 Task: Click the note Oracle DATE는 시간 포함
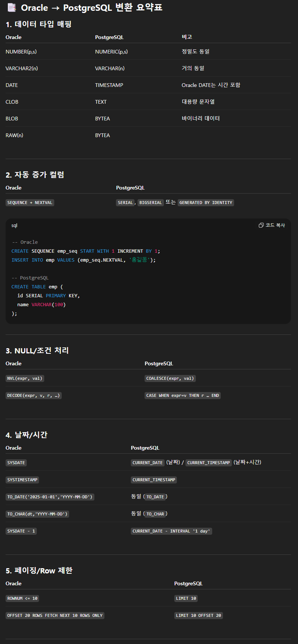pos(211,85)
